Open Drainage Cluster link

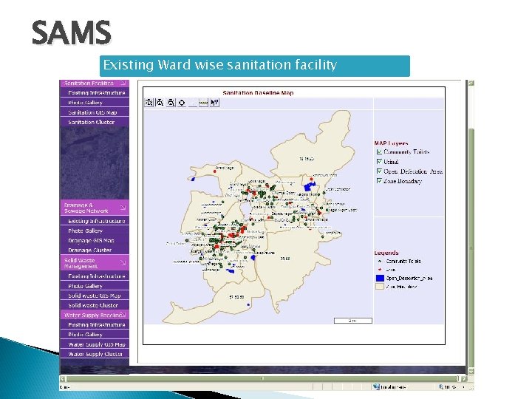[x=95, y=250]
